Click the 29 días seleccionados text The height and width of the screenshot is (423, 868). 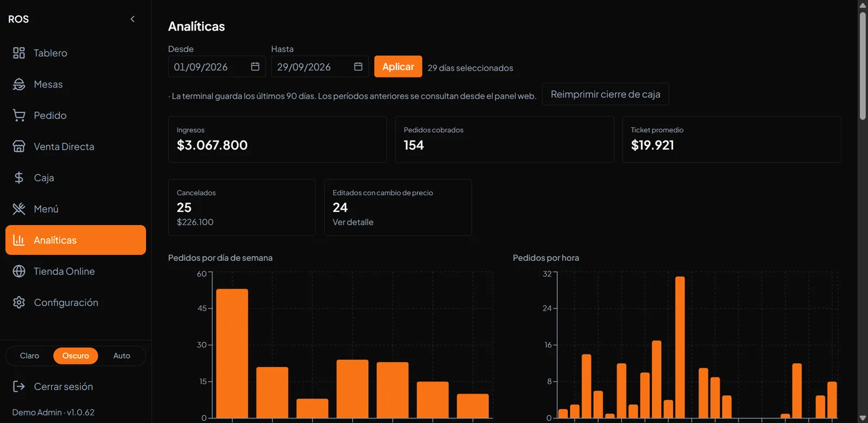click(470, 68)
